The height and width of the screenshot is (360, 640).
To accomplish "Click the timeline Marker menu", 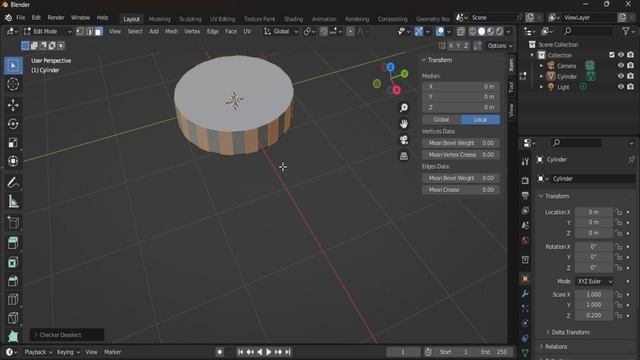I will pyautogui.click(x=113, y=352).
